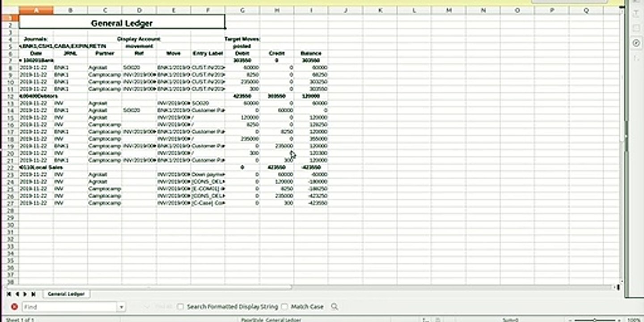Image resolution: width=644 pixels, height=322 pixels.
Task: Select the General Ledger sheet tab
Action: (x=66, y=294)
